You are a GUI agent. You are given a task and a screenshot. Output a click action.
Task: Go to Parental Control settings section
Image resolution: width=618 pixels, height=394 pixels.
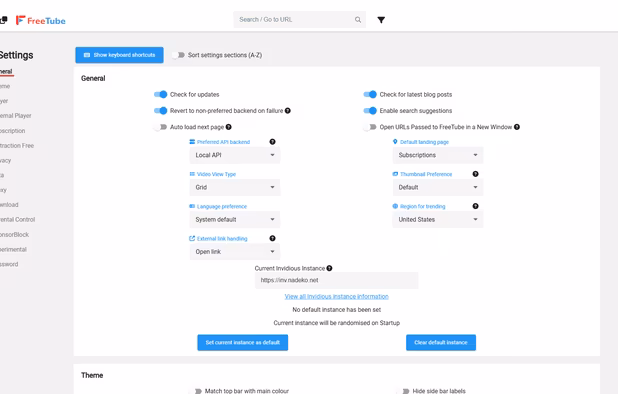(x=17, y=219)
